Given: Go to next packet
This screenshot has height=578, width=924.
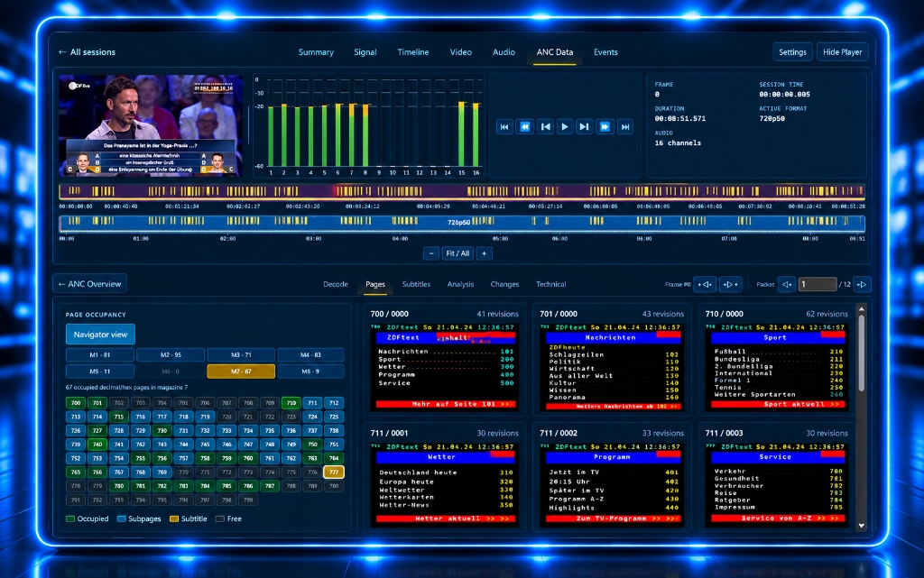Looking at the screenshot, I should pos(862,284).
